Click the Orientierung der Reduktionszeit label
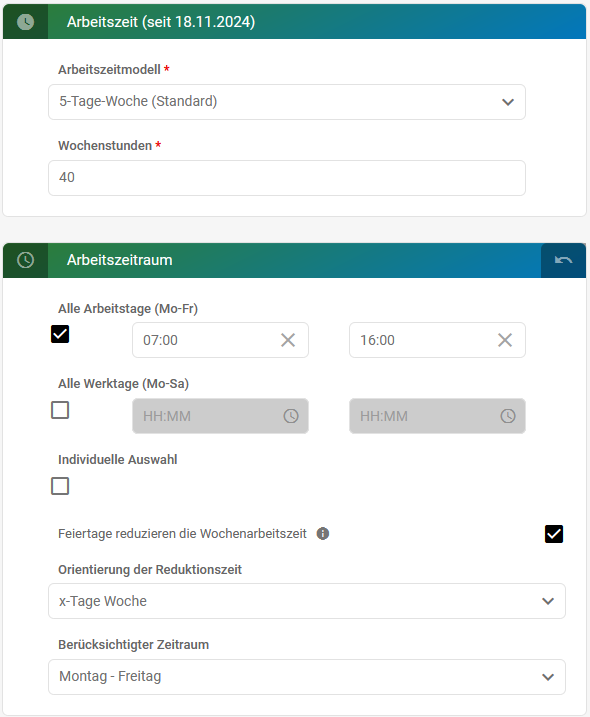The image size is (590, 717). coord(150,570)
